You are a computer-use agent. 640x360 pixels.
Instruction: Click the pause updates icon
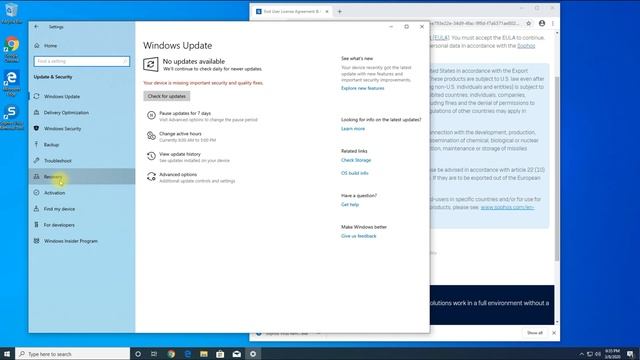tap(151, 116)
